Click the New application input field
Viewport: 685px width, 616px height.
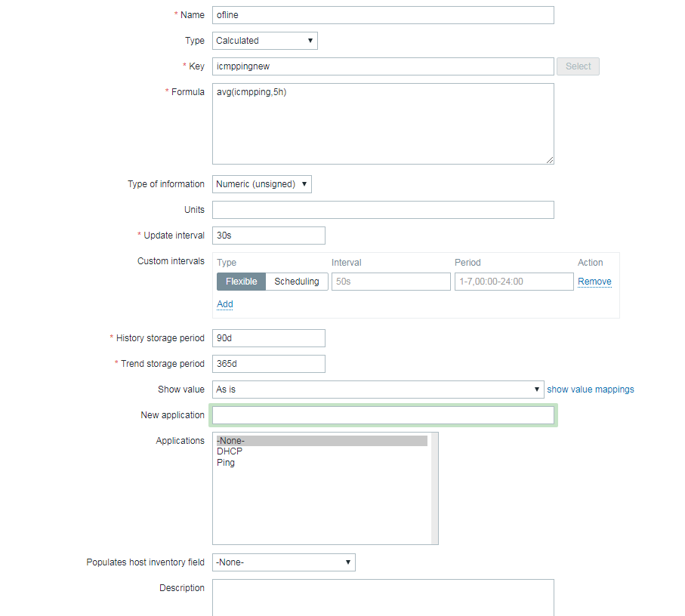383,415
